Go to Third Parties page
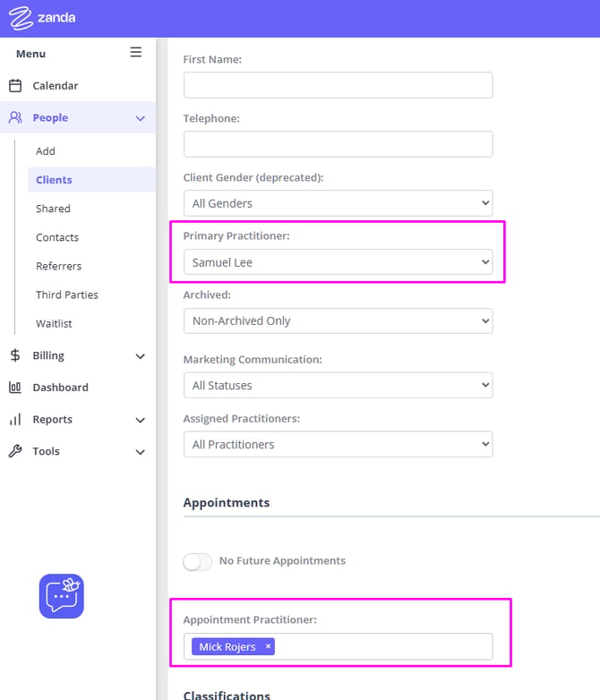Viewport: 600px width, 700px height. coord(67,295)
